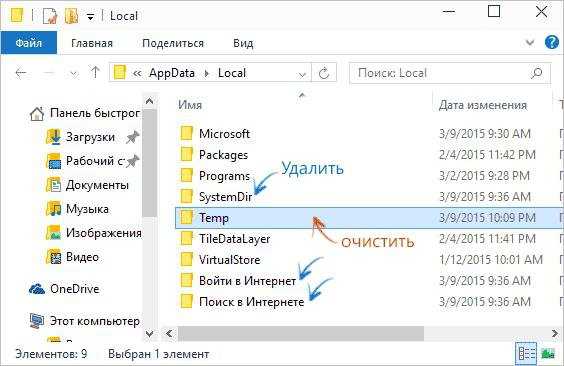Screen dimensions: 564x366
Task: Click the pin icon beside Загрузки
Action: (x=132, y=137)
